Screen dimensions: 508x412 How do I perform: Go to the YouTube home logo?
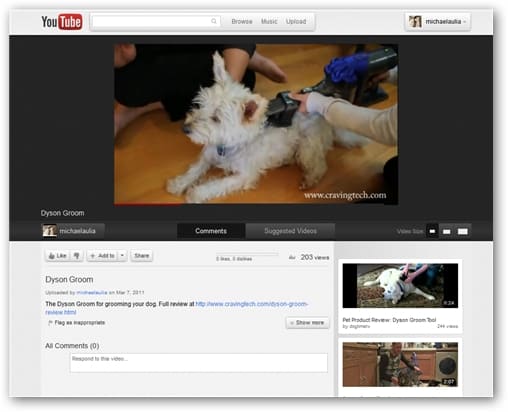pyautogui.click(x=62, y=22)
